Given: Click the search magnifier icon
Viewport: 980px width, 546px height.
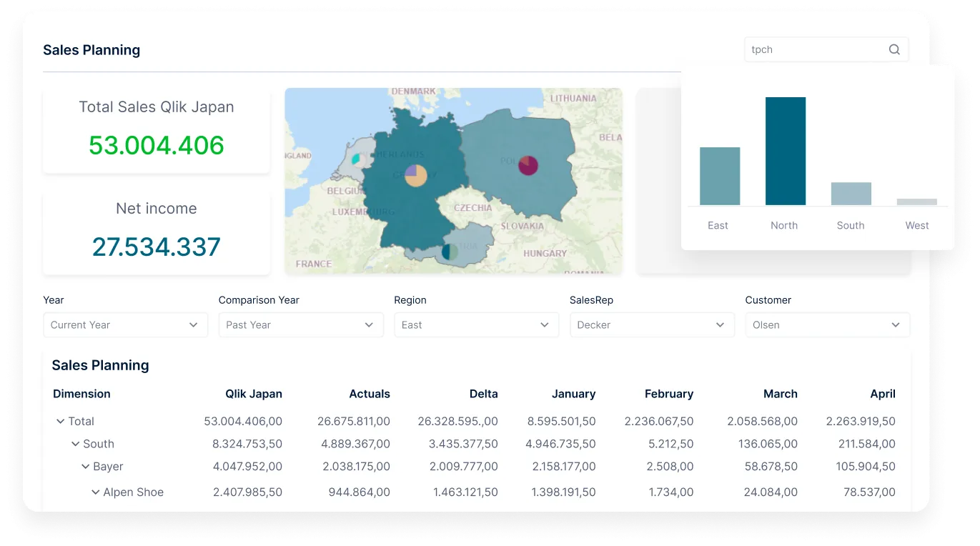Looking at the screenshot, I should (x=894, y=49).
